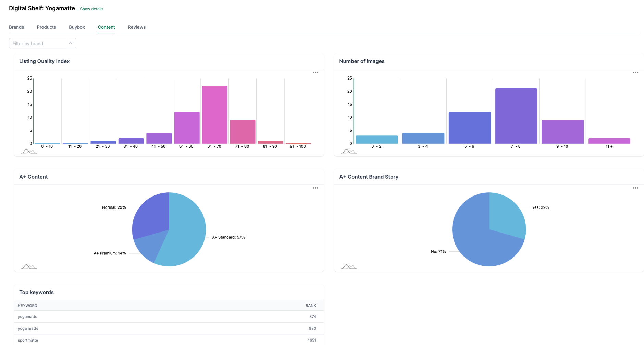The width and height of the screenshot is (644, 345).
Task: Select the 7 - 8 images bar
Action: (516, 116)
